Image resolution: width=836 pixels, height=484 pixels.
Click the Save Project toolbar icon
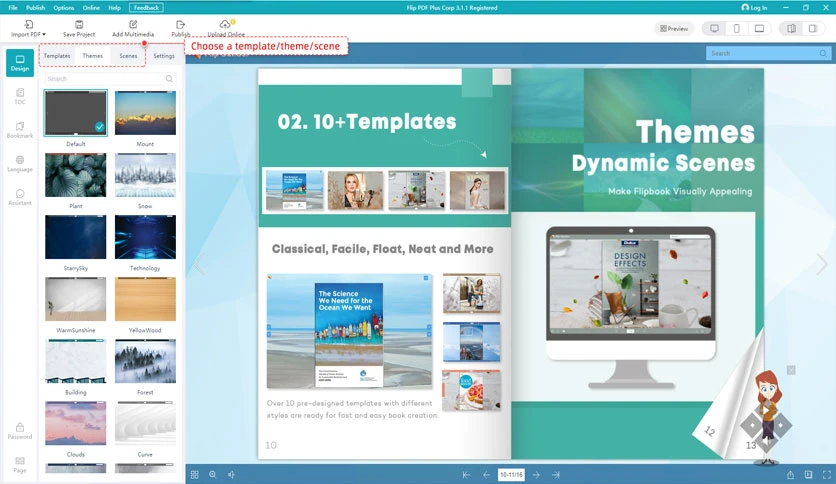point(79,25)
